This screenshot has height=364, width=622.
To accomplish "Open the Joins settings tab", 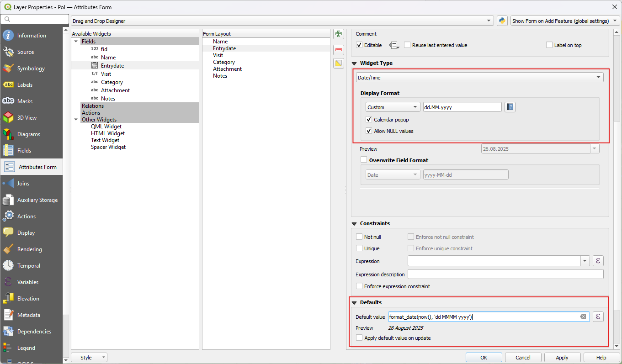I will click(23, 184).
